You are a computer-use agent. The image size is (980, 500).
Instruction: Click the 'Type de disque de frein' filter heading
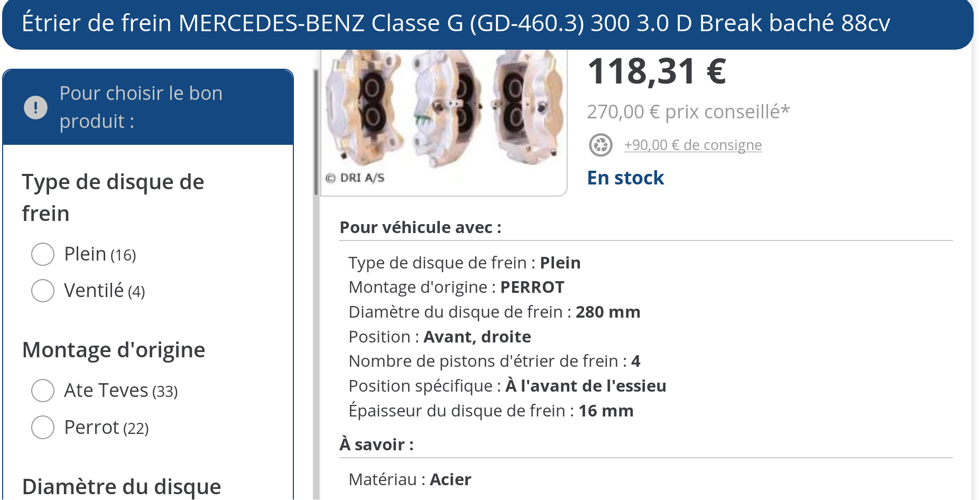coord(113,198)
